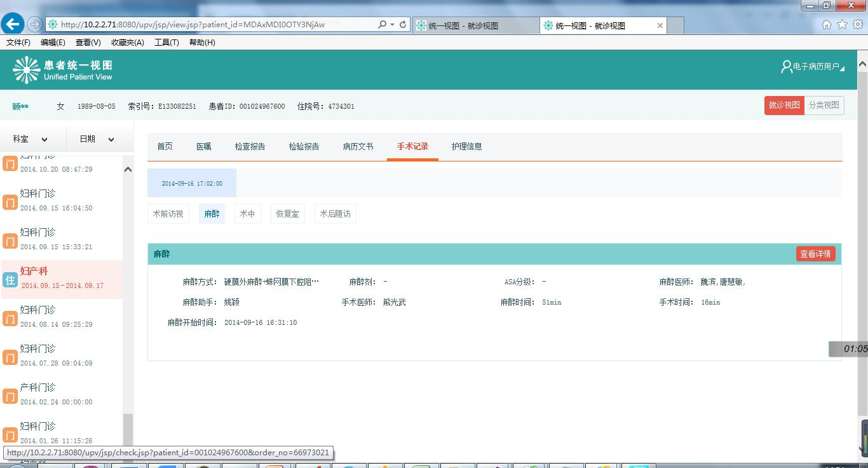Open the 工具(T) menu
The height and width of the screenshot is (468, 868).
click(166, 43)
